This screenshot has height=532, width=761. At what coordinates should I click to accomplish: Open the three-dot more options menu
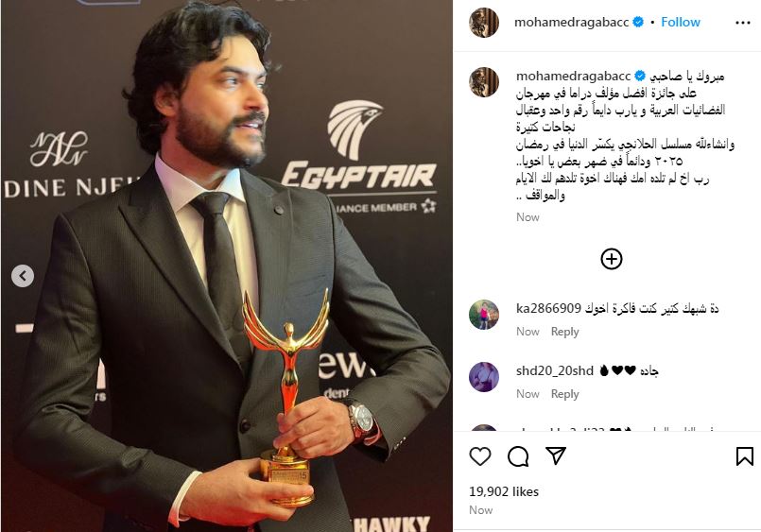point(742,23)
